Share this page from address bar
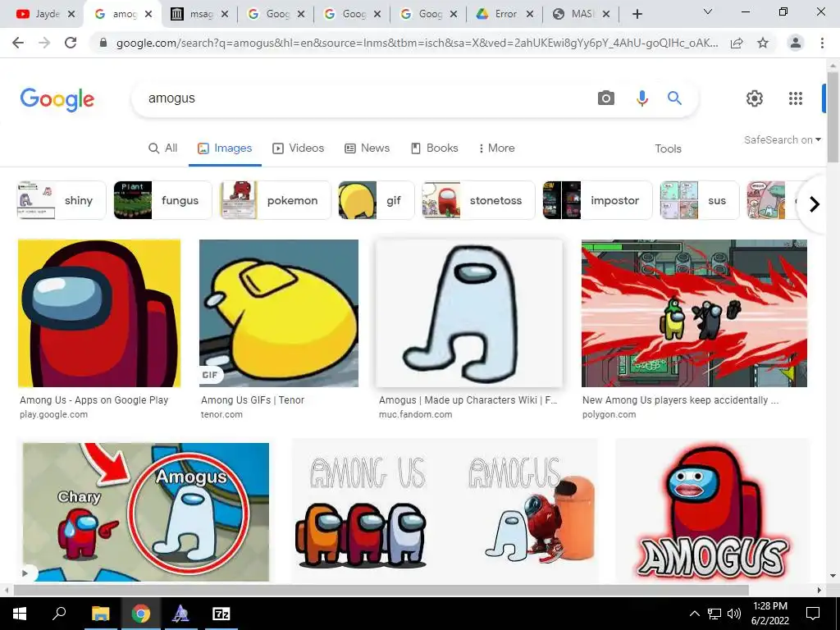Image resolution: width=840 pixels, height=630 pixels. pos(737,43)
